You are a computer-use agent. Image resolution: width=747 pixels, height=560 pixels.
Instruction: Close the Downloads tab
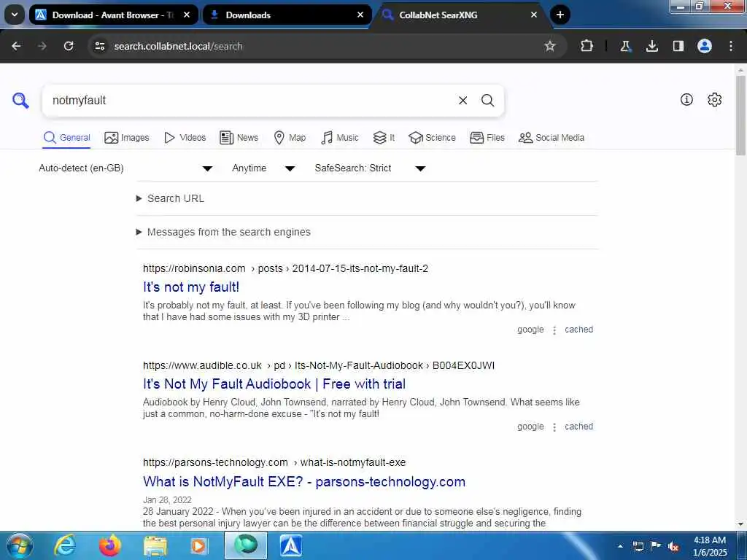[x=360, y=15]
